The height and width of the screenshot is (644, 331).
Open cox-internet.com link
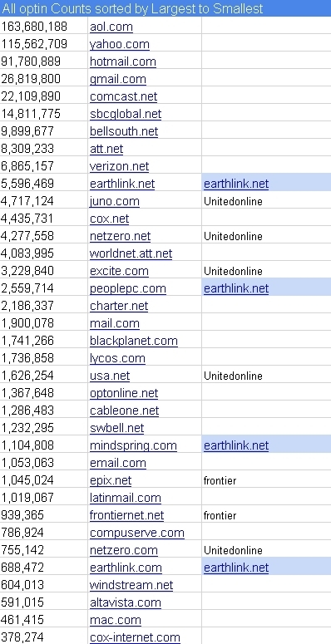135,637
